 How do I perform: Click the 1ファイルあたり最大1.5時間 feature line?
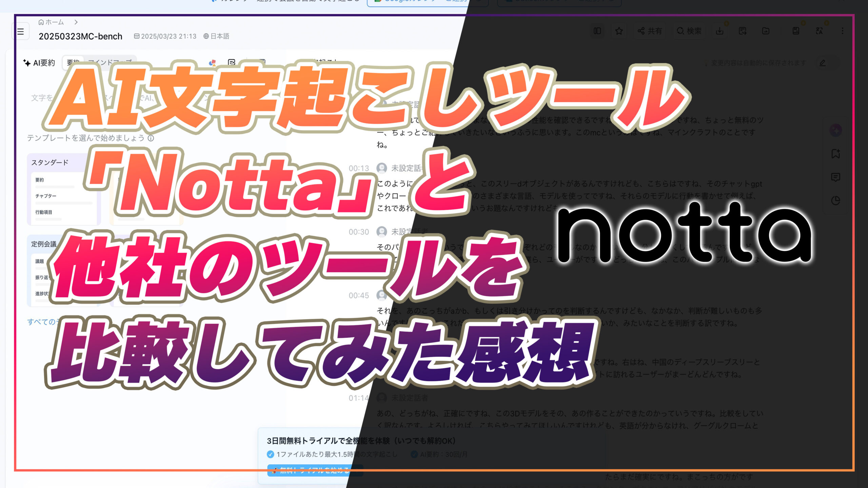pos(332,454)
